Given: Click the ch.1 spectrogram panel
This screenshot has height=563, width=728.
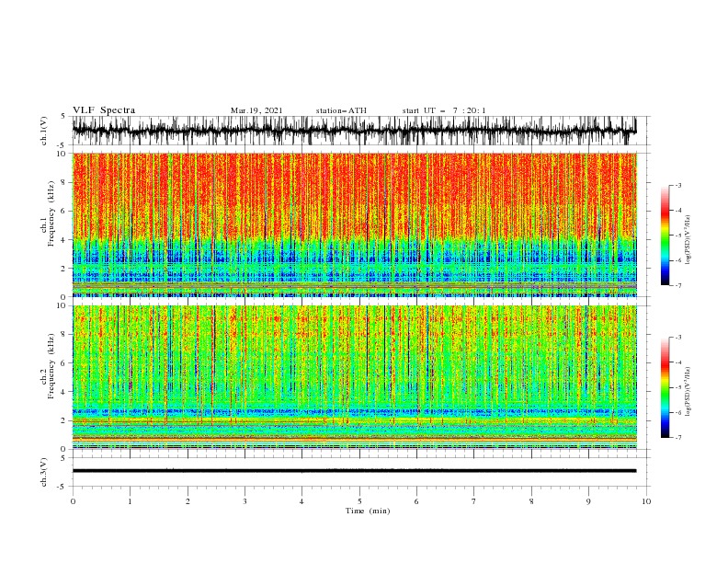Looking at the screenshot, I should 355,224.
